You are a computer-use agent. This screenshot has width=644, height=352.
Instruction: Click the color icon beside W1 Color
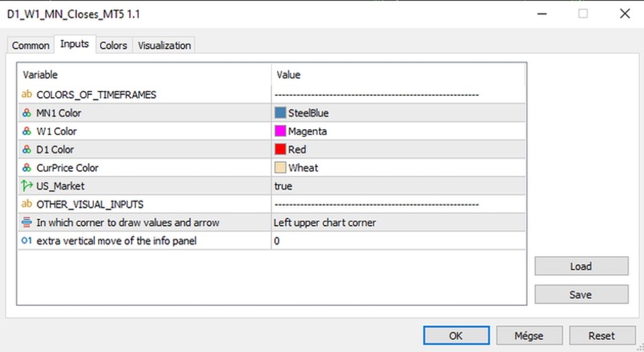[x=27, y=131]
